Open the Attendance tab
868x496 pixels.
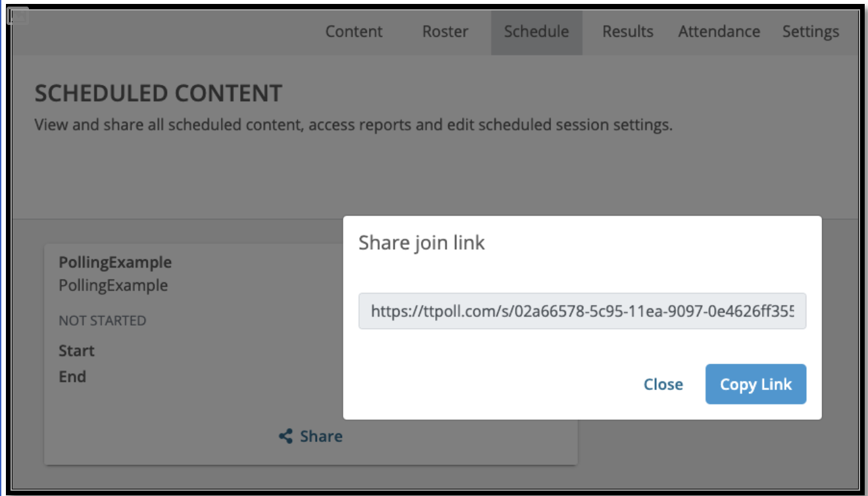coord(719,32)
